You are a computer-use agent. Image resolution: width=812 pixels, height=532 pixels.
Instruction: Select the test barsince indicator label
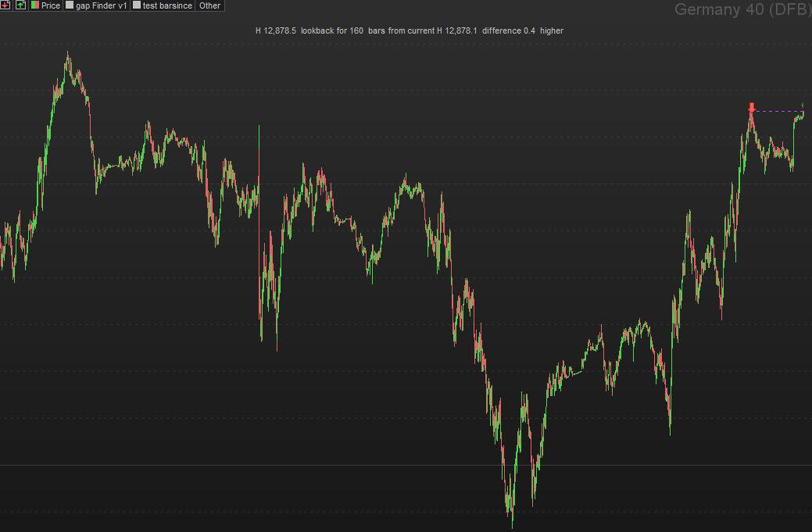pyautogui.click(x=167, y=5)
